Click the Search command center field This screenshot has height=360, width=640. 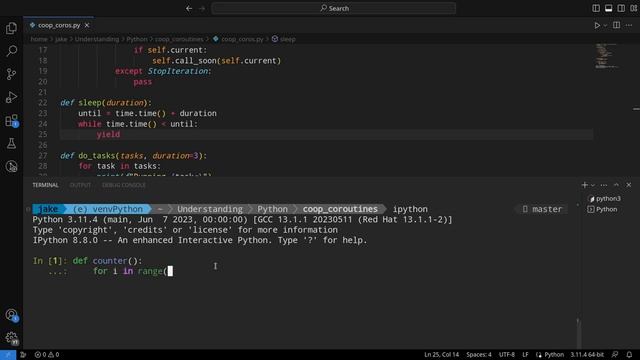tap(333, 8)
